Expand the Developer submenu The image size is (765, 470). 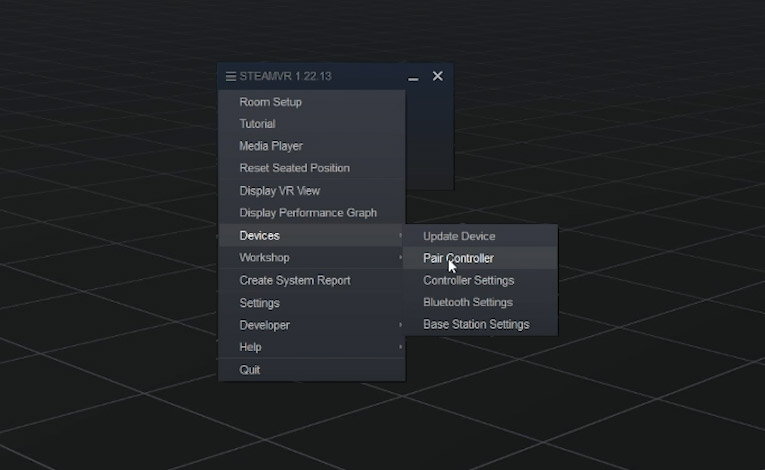(264, 325)
